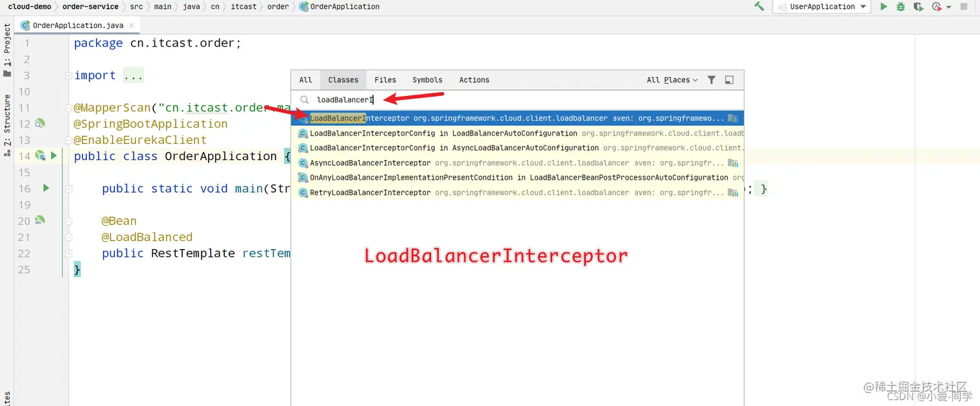This screenshot has height=406, width=980.
Task: Open the cloud-demo breadcrumb
Action: 29,6
